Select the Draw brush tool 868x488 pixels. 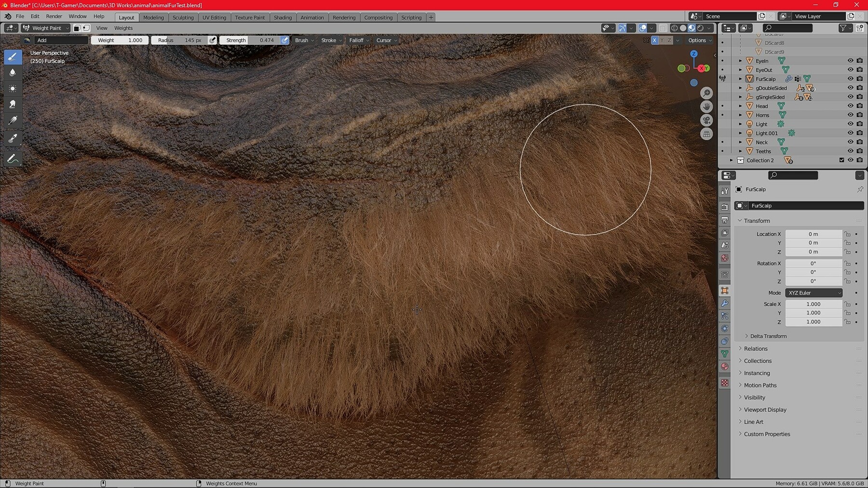13,57
